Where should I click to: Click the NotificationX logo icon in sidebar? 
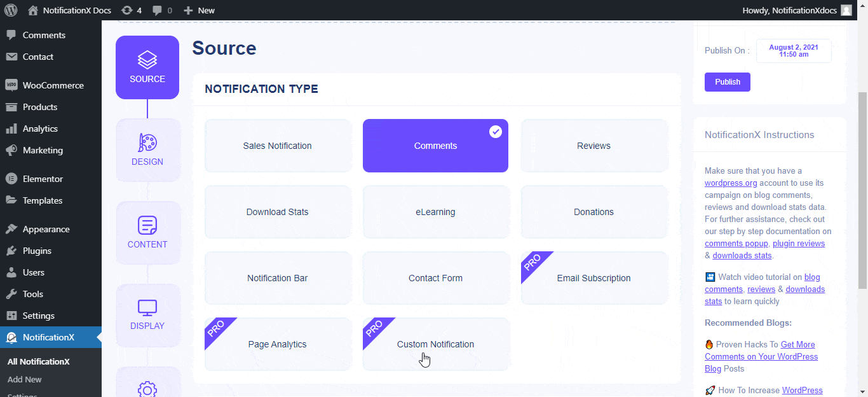[11, 337]
